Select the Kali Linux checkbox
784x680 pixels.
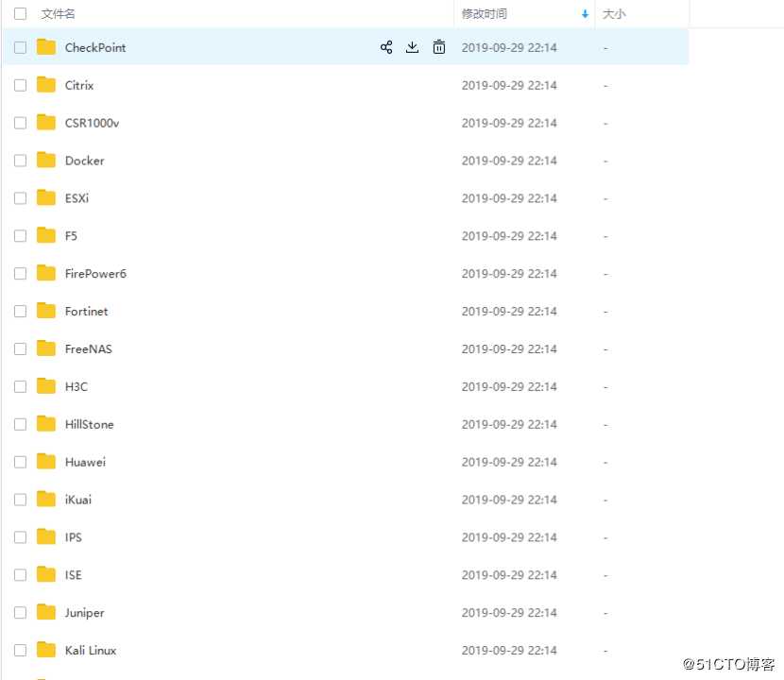coord(21,650)
